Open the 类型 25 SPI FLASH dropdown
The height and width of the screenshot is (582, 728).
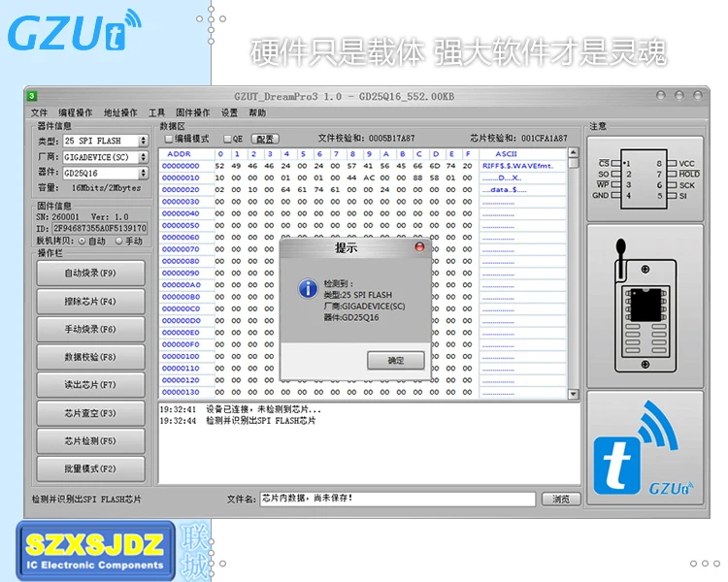[x=143, y=141]
